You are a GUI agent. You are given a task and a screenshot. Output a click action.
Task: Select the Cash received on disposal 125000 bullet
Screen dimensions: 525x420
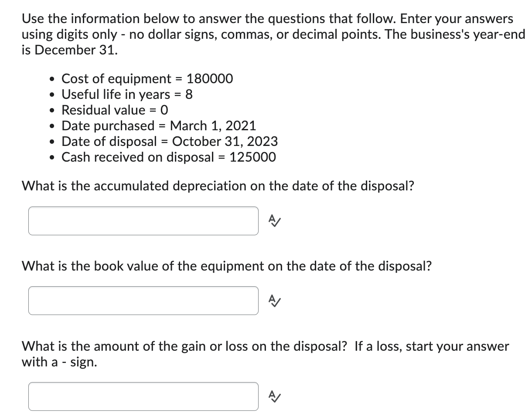(168, 157)
